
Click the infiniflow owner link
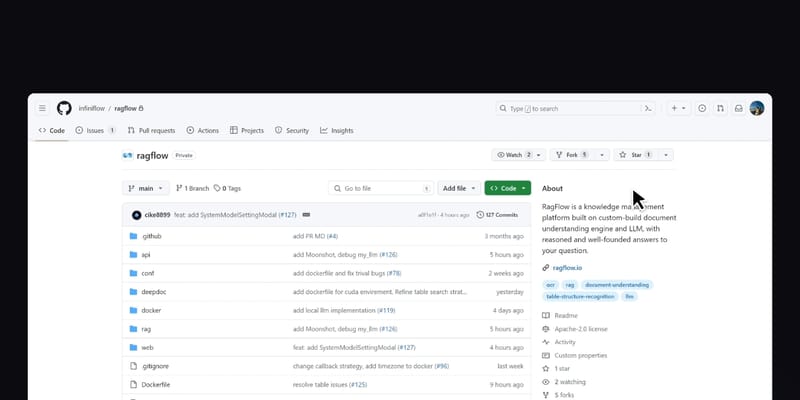91,109
